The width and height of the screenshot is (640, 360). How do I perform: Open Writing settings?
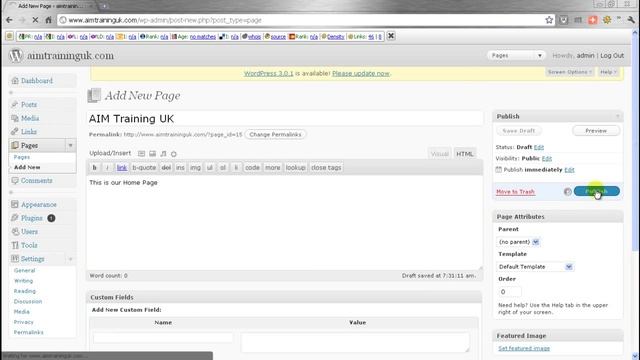[x=23, y=281]
